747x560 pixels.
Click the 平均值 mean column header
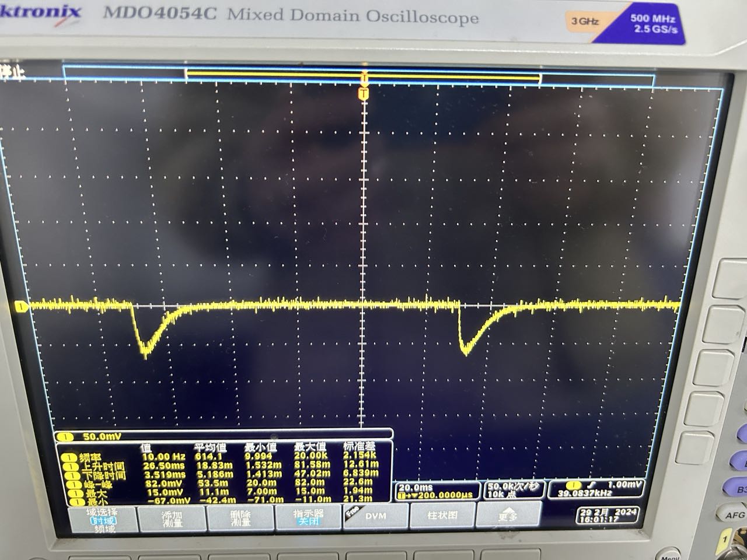coord(209,447)
